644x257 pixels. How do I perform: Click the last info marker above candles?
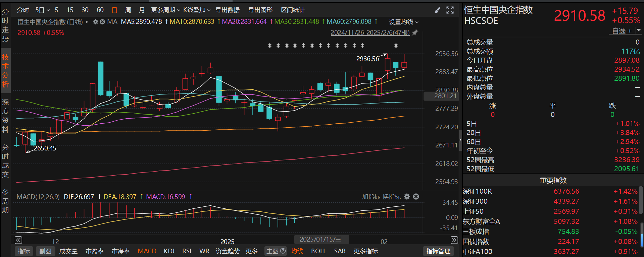[396, 46]
